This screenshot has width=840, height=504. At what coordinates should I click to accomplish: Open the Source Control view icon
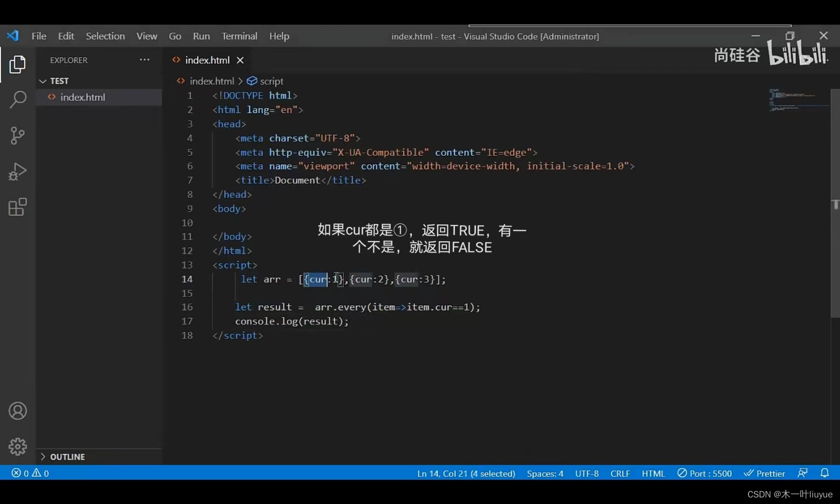(17, 135)
